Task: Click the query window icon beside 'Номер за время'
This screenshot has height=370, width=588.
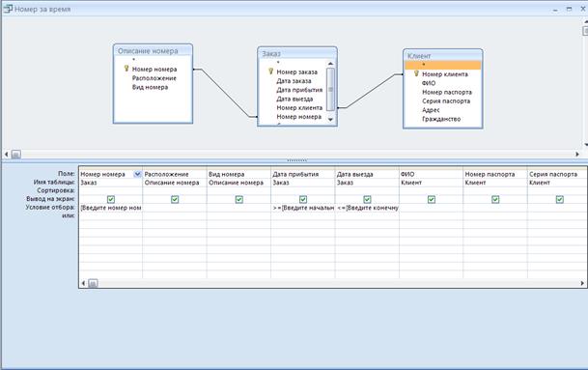Action: tap(8, 9)
